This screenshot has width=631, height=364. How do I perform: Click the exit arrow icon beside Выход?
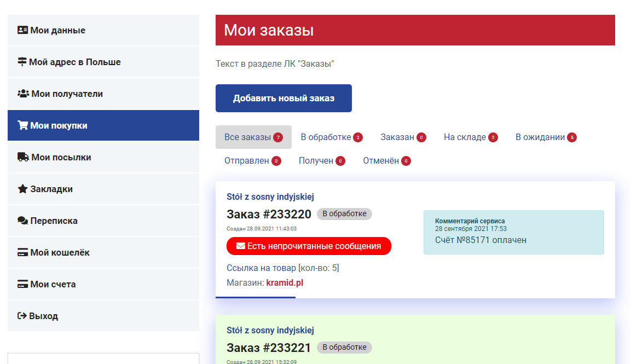(22, 316)
